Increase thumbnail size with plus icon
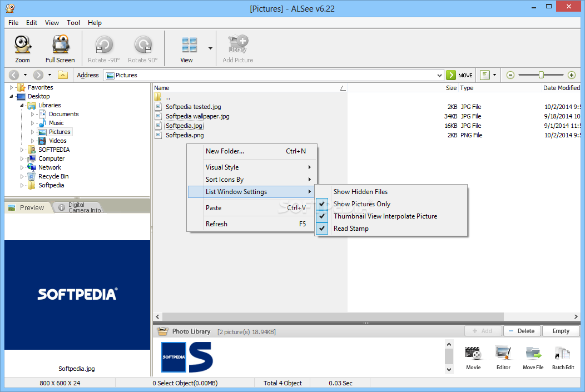Image resolution: width=585 pixels, height=392 pixels. coord(572,75)
